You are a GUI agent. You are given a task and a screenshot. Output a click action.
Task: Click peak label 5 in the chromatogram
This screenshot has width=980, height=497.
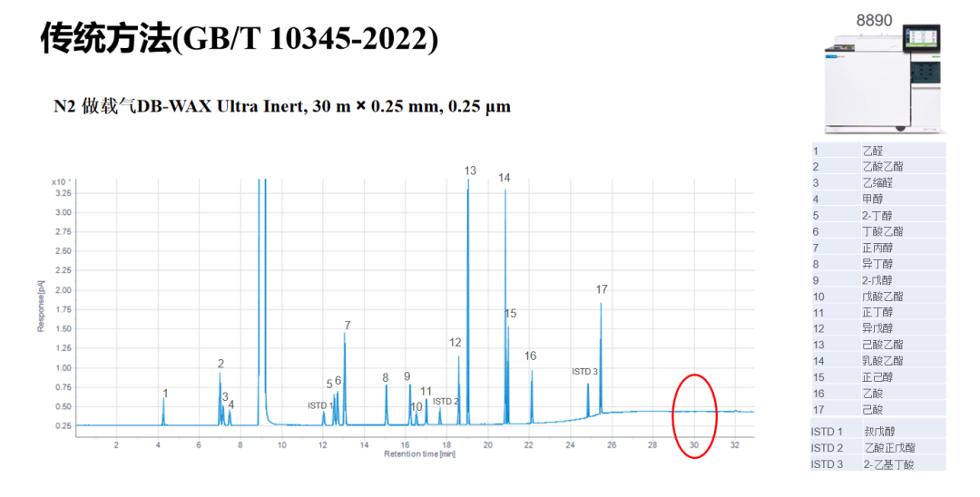tap(329, 384)
